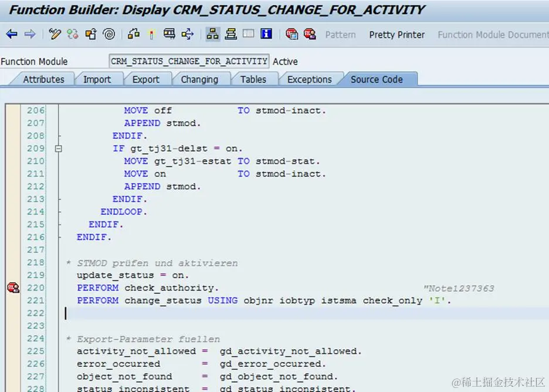This screenshot has width=549, height=392.
Task: Click the Set/Delete External Breakpoint icon
Action: 310,35
